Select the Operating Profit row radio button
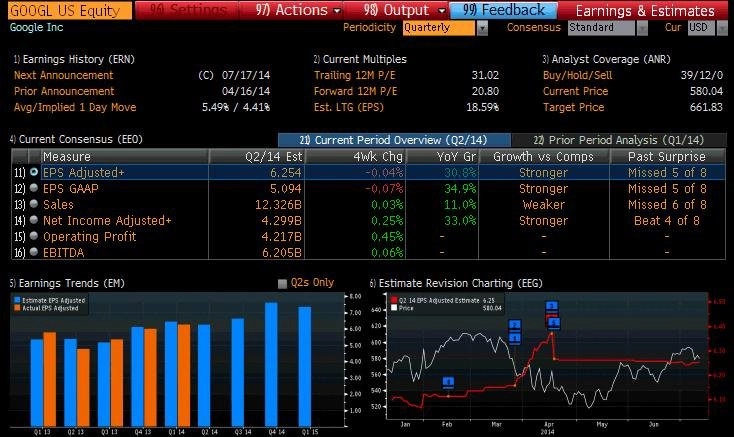Image resolution: width=734 pixels, height=437 pixels. 34,236
